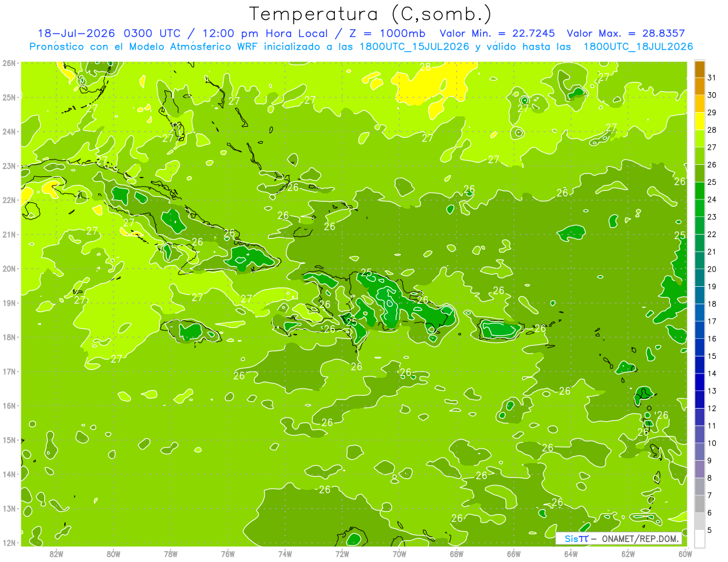Pick the teal swatch between 19 and 20
This screenshot has height=562, width=728.
pos(699,278)
